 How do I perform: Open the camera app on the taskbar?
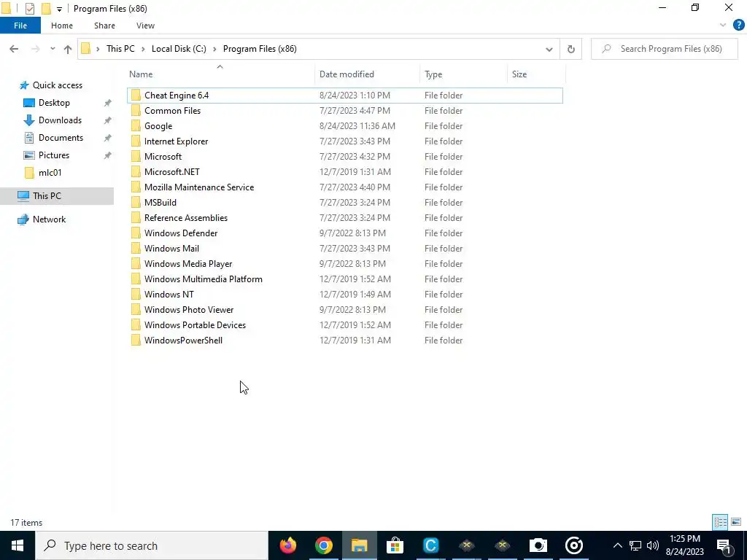(538, 545)
